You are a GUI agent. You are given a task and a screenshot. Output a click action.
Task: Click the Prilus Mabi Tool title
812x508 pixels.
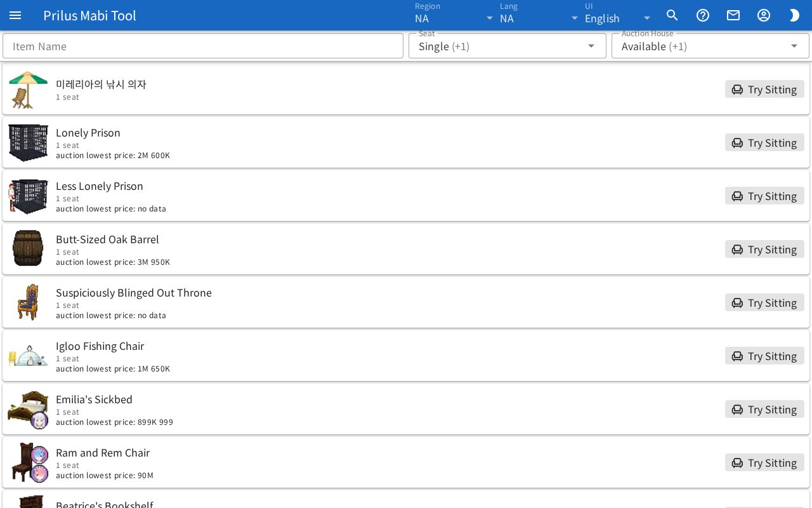click(89, 15)
